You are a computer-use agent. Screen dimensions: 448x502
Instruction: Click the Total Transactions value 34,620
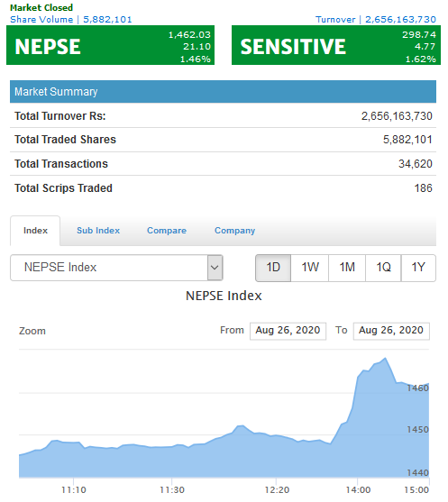(x=415, y=164)
